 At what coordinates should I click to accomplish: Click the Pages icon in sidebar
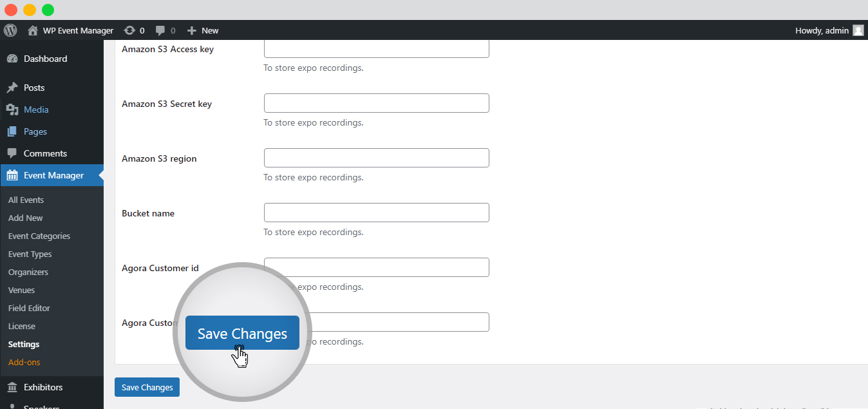point(12,131)
